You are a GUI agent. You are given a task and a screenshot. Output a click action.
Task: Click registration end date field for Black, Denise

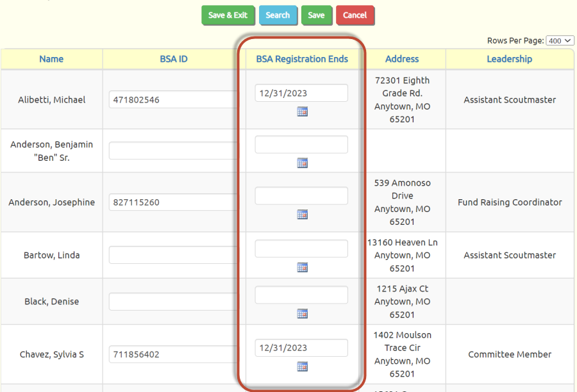pyautogui.click(x=301, y=295)
